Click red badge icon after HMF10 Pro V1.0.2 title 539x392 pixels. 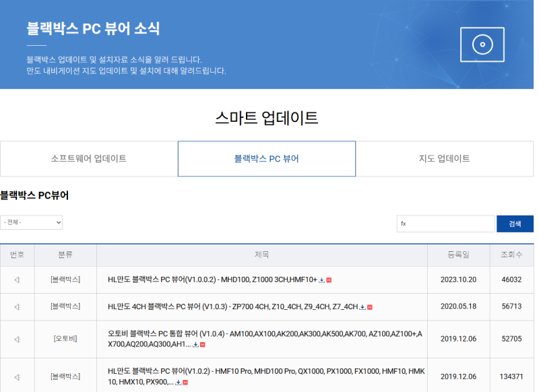pos(185,383)
